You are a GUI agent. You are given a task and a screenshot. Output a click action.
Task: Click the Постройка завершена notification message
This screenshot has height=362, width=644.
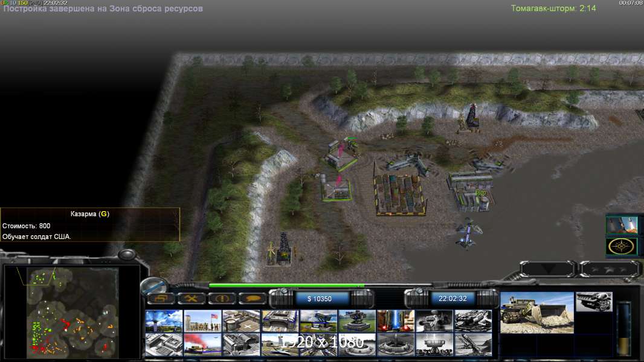coord(103,8)
